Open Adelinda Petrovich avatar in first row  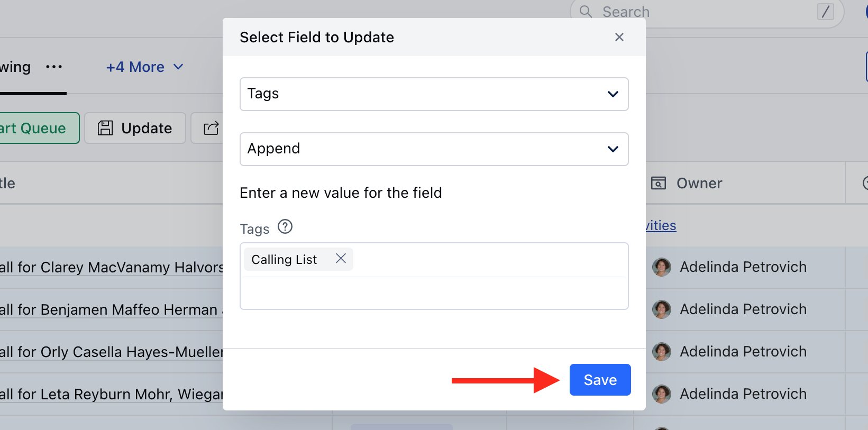[x=662, y=267]
